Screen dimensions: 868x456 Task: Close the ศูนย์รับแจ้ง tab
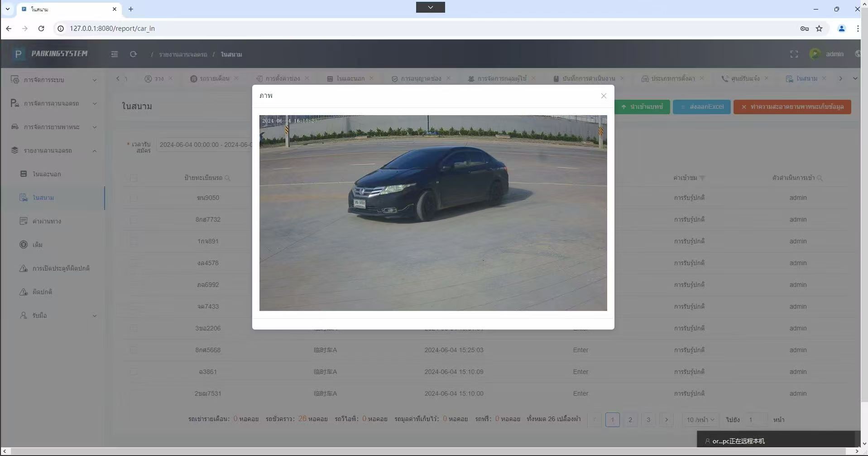tap(766, 78)
